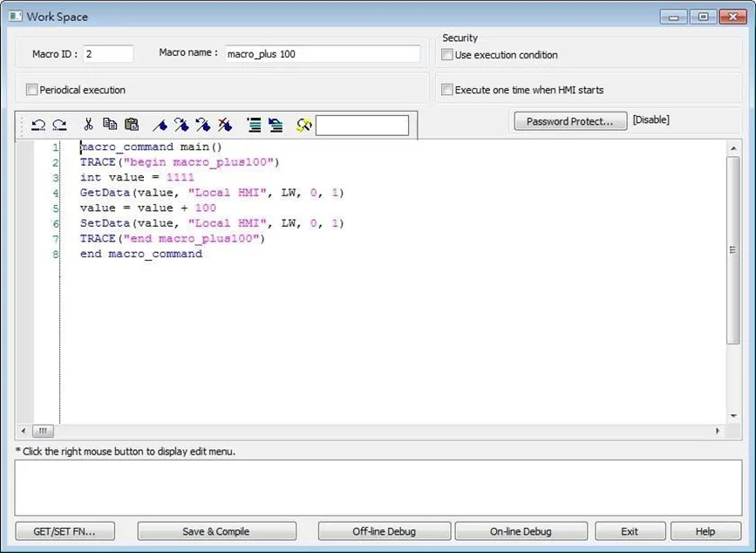
Task: Clear all bookmarks with red-X flag
Action: click(x=225, y=125)
